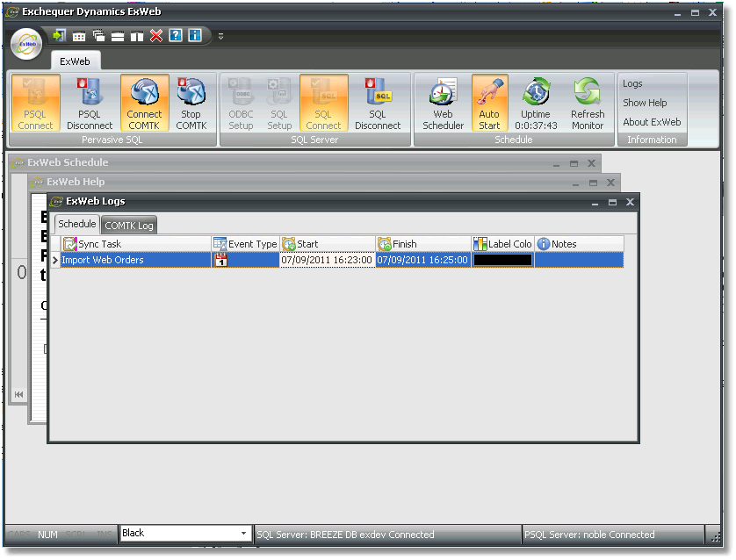The height and width of the screenshot is (560, 736).
Task: Switch to the COMTK Log tab
Action: click(x=129, y=226)
